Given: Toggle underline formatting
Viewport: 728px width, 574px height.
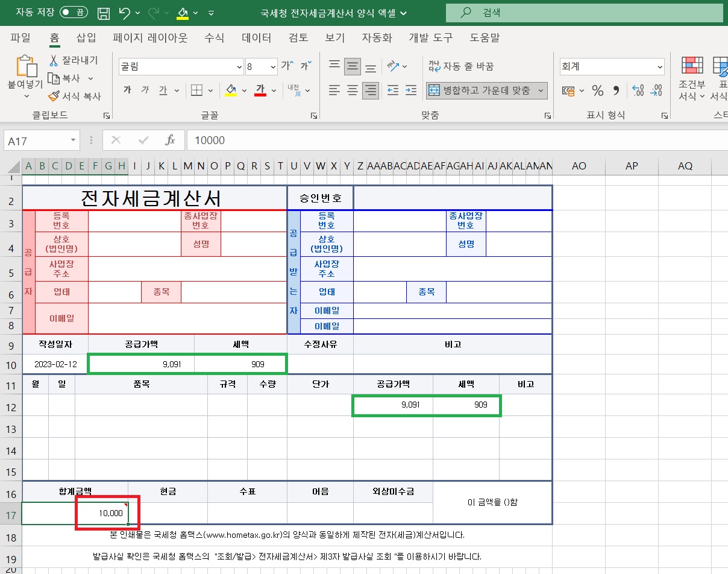Looking at the screenshot, I should coord(163,90).
